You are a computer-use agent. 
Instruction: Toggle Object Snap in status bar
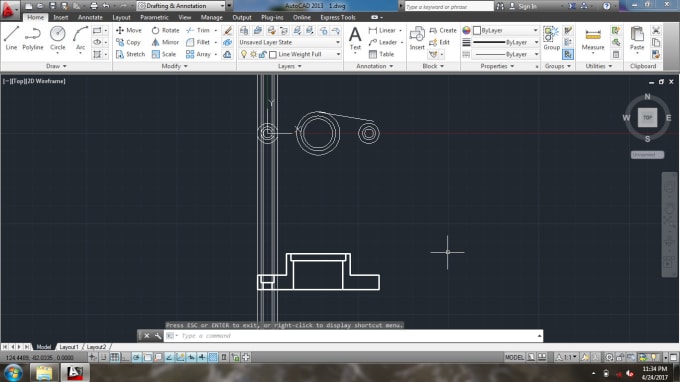(x=147, y=357)
